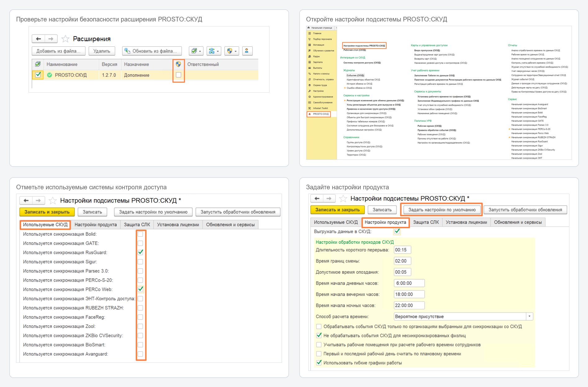The height and width of the screenshot is (387, 588).
Task: Toggle Выгружать данные в СКУД checkbox
Action: (397, 231)
